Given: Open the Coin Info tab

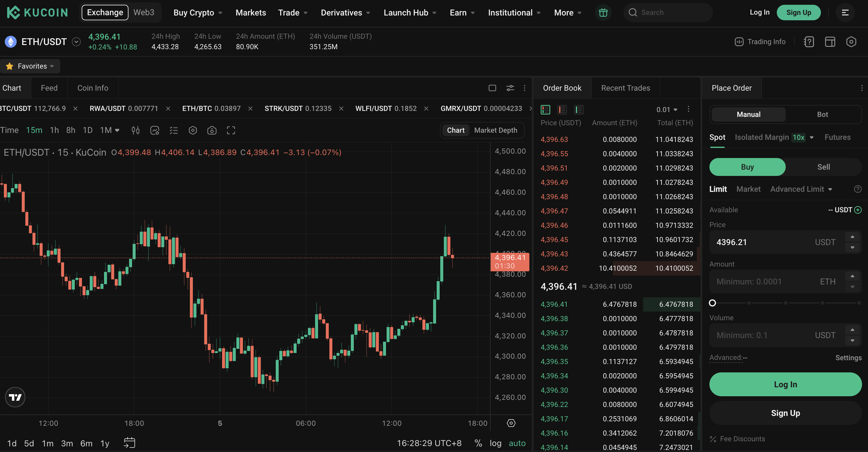Looking at the screenshot, I should [x=93, y=88].
